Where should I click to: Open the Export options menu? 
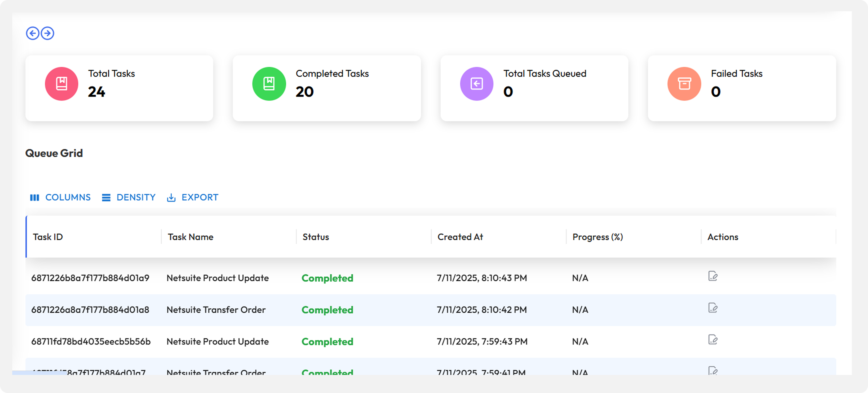pos(193,197)
